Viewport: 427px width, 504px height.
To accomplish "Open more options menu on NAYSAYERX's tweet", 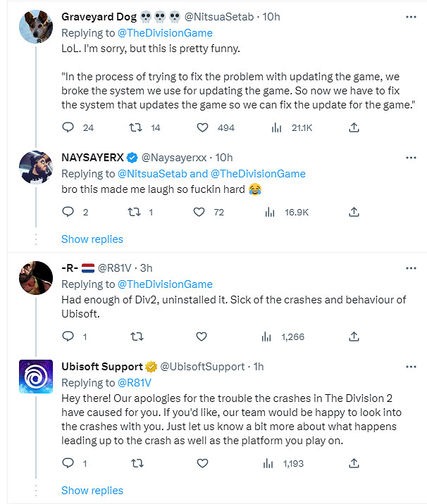I will pos(410,157).
